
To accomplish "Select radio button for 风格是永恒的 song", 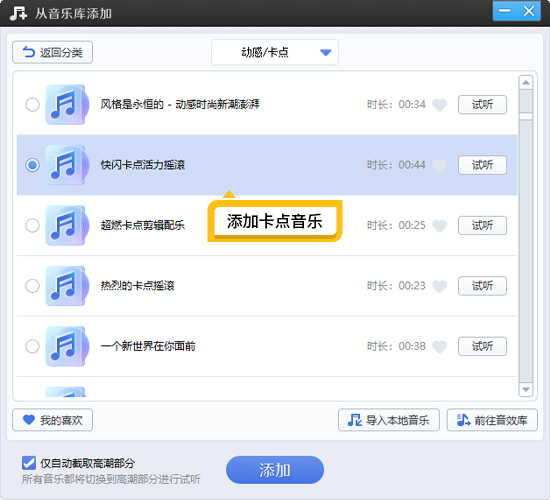I will coord(32,105).
